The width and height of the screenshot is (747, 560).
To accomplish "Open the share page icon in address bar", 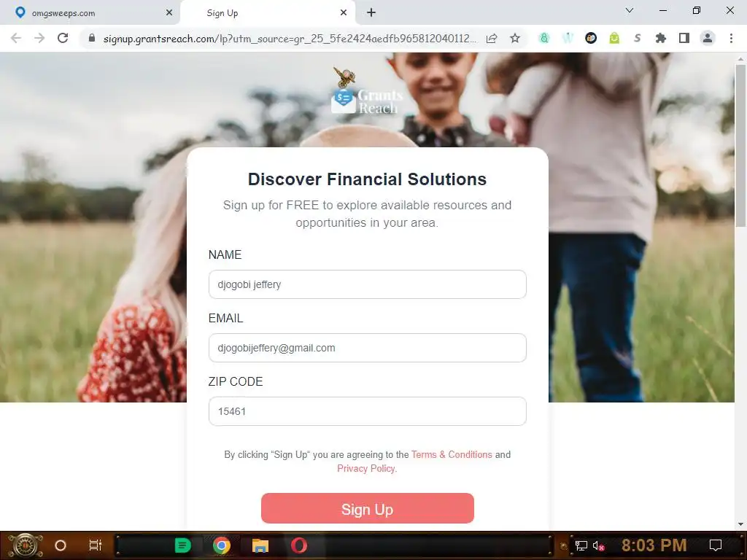I will click(492, 38).
